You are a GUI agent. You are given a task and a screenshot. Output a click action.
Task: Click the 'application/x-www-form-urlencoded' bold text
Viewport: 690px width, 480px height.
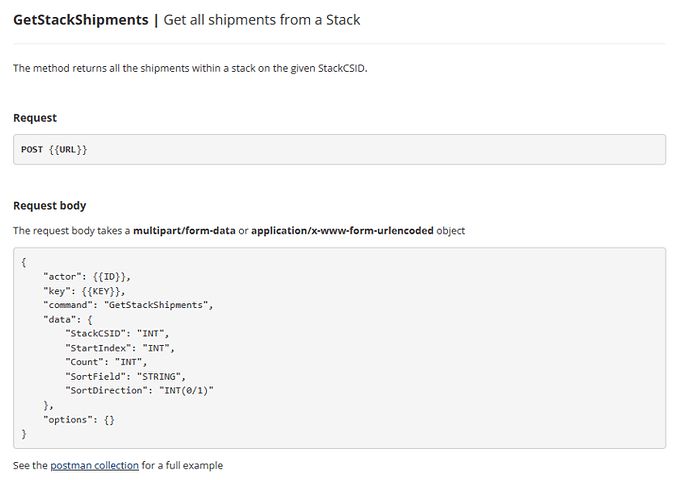pos(342,231)
